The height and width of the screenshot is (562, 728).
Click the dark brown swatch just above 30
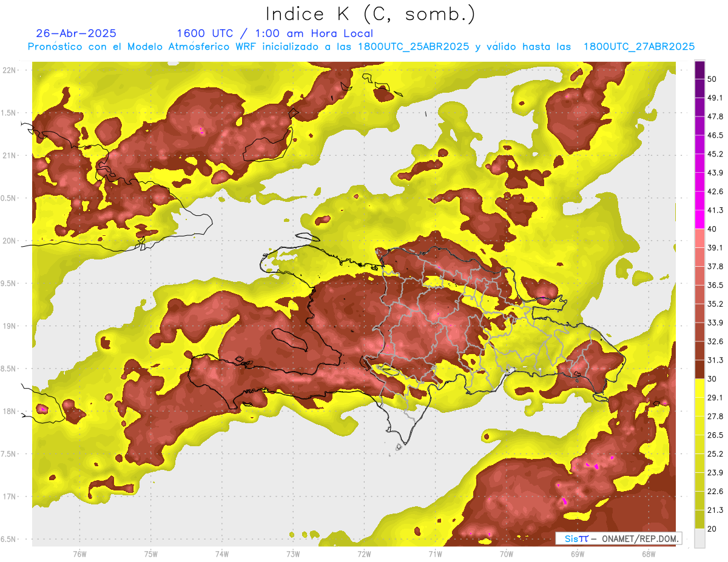click(x=699, y=369)
